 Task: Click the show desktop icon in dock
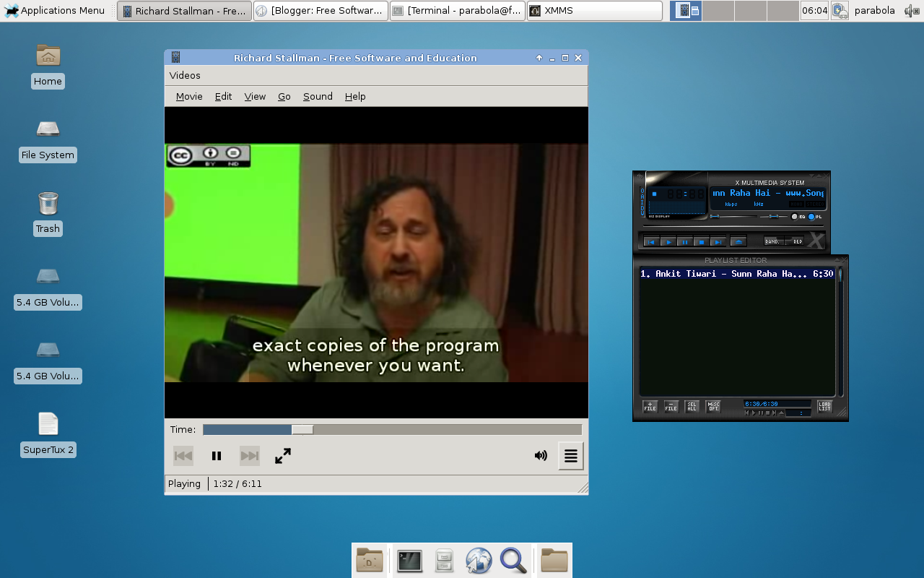(370, 561)
